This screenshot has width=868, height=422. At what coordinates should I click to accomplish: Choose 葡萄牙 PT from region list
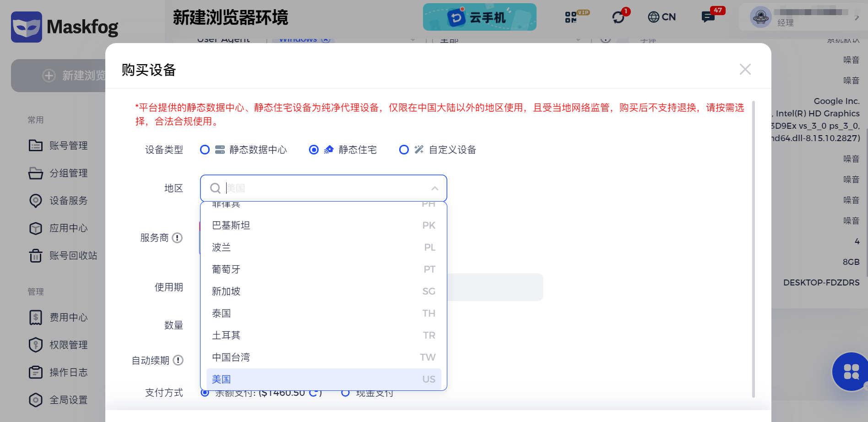pos(324,269)
